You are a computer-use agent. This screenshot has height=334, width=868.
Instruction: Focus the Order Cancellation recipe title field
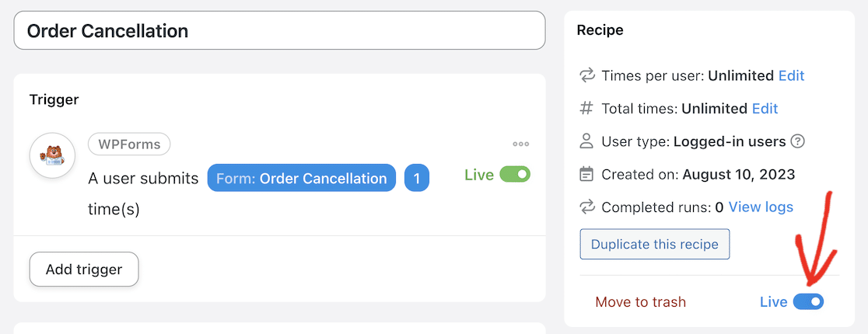point(279,31)
